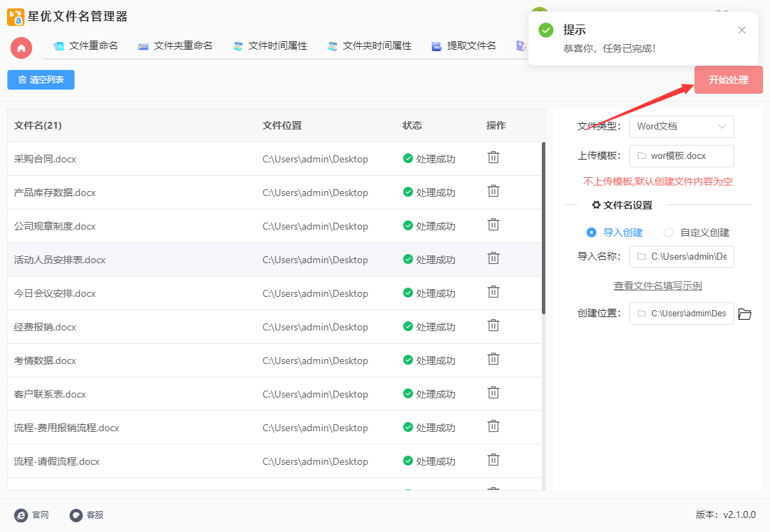Open folder browser beside 创建位置 field

click(x=745, y=314)
